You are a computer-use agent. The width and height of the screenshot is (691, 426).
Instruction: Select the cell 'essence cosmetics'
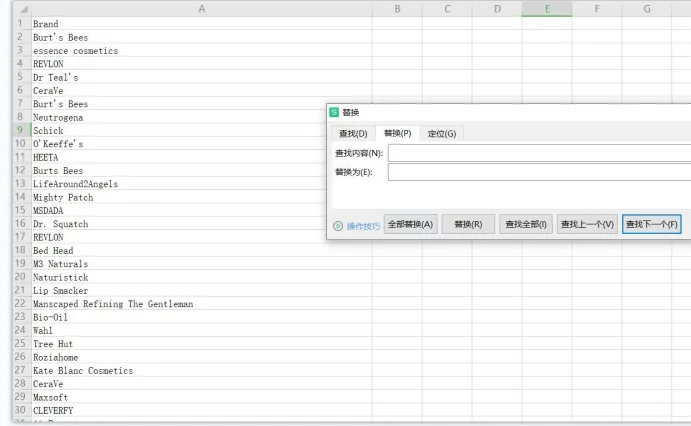click(202, 51)
